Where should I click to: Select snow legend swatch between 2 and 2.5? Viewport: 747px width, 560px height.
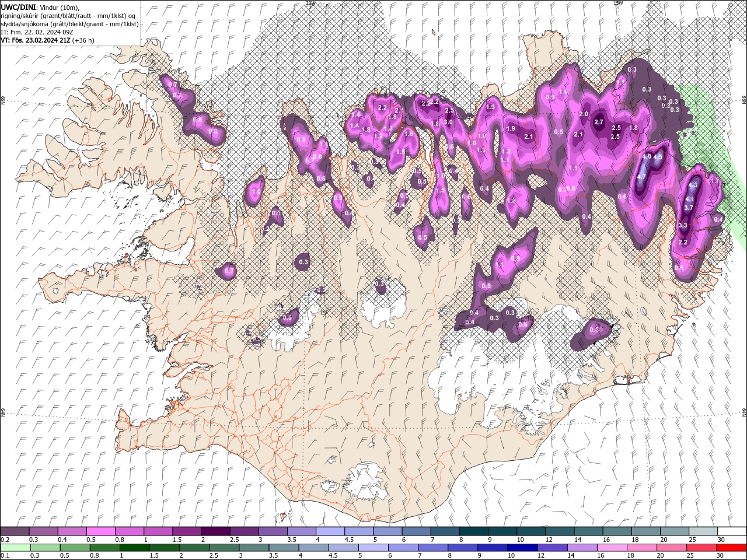215,531
